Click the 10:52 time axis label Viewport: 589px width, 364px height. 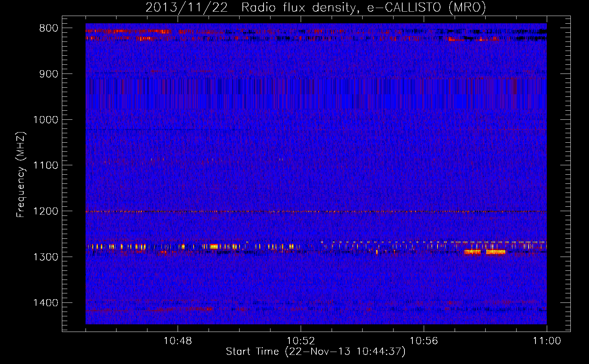click(301, 341)
